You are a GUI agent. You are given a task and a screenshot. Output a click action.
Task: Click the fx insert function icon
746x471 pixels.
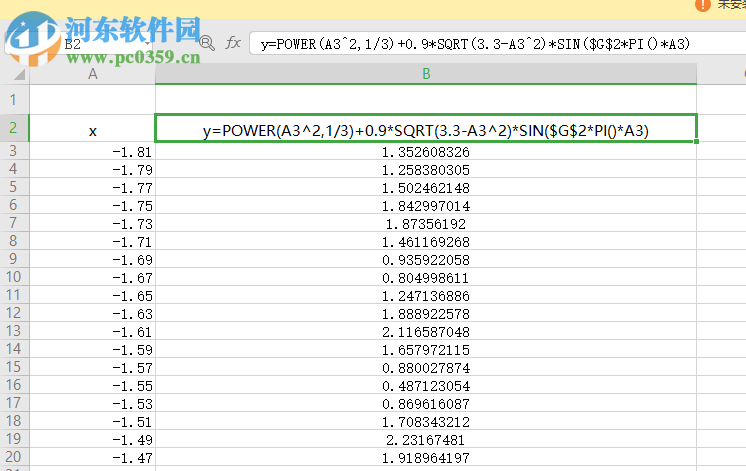point(233,43)
